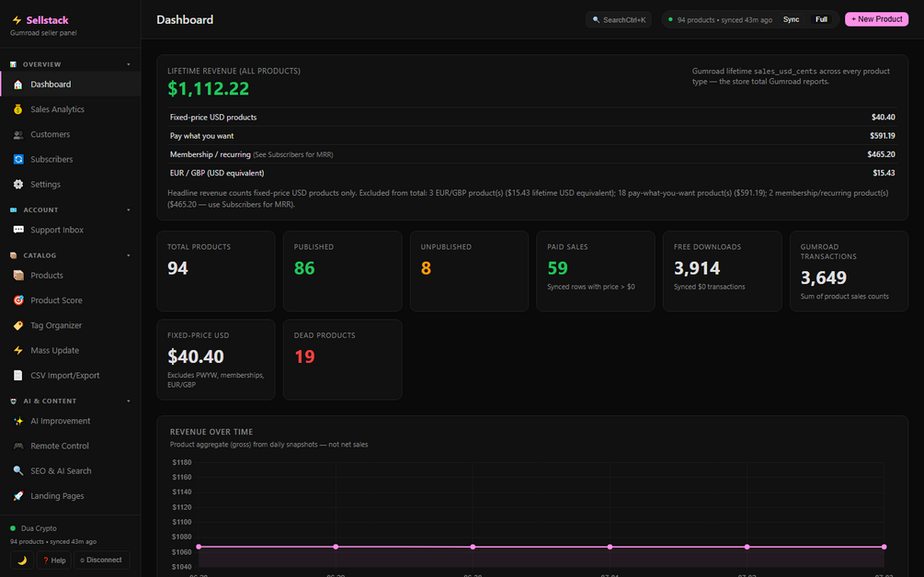Toggle dark mode moon button
Image resolution: width=924 pixels, height=577 pixels.
[22, 560]
